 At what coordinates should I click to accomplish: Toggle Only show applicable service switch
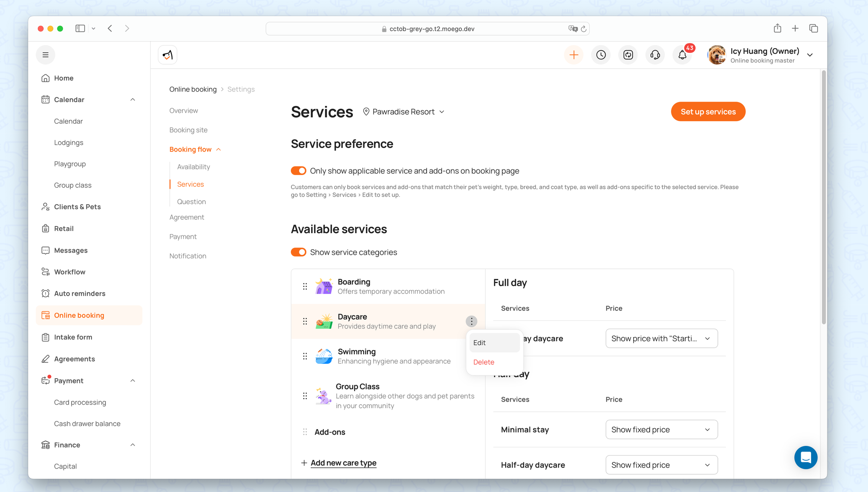[x=299, y=171]
